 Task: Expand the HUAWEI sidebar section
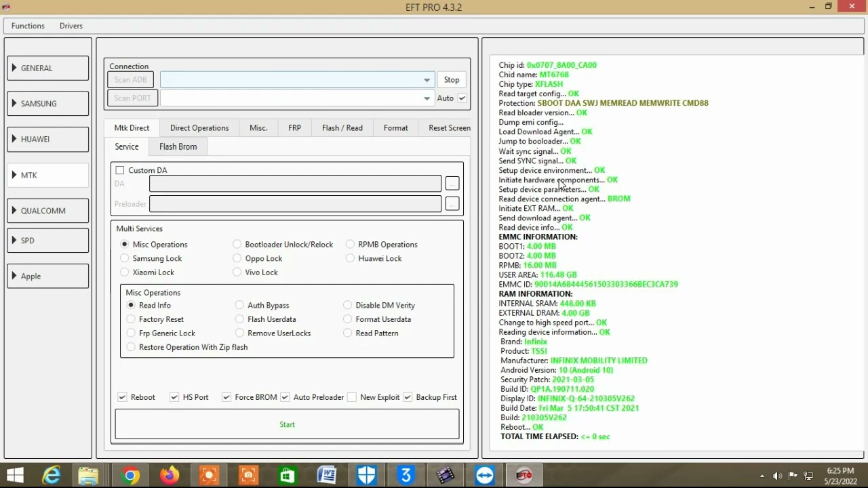tap(47, 139)
